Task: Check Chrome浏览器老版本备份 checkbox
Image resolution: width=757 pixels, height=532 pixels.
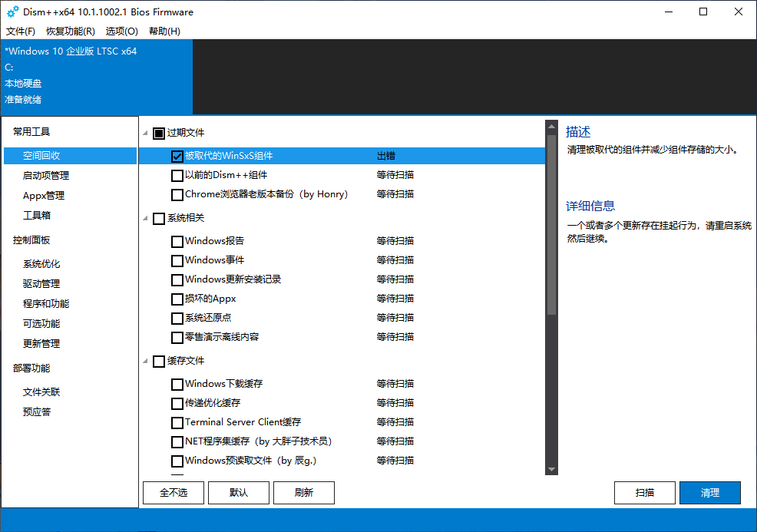Action: (177, 194)
